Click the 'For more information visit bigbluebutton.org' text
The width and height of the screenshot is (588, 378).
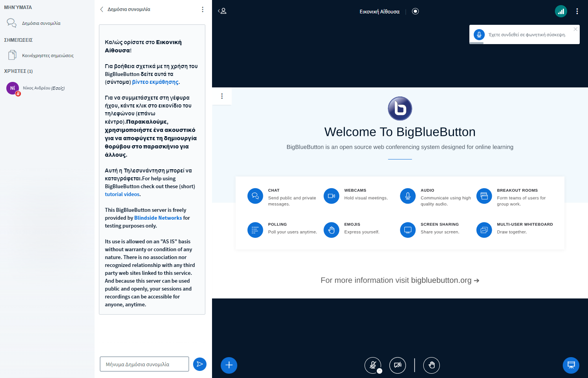400,280
